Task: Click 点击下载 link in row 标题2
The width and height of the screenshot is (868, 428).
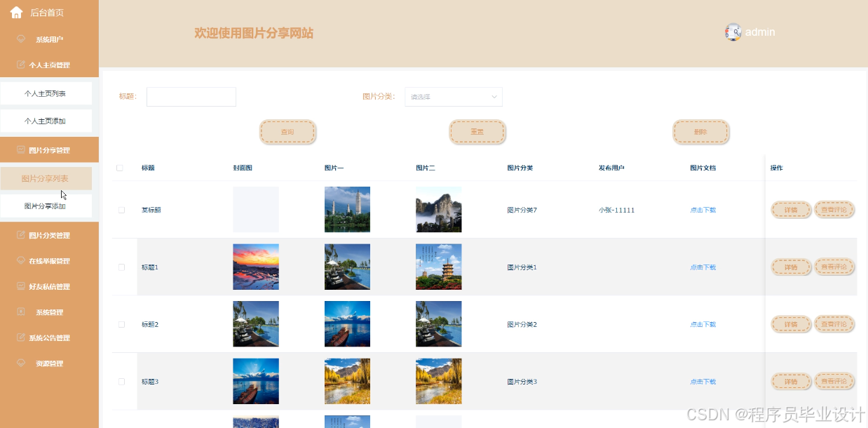Action: click(703, 324)
